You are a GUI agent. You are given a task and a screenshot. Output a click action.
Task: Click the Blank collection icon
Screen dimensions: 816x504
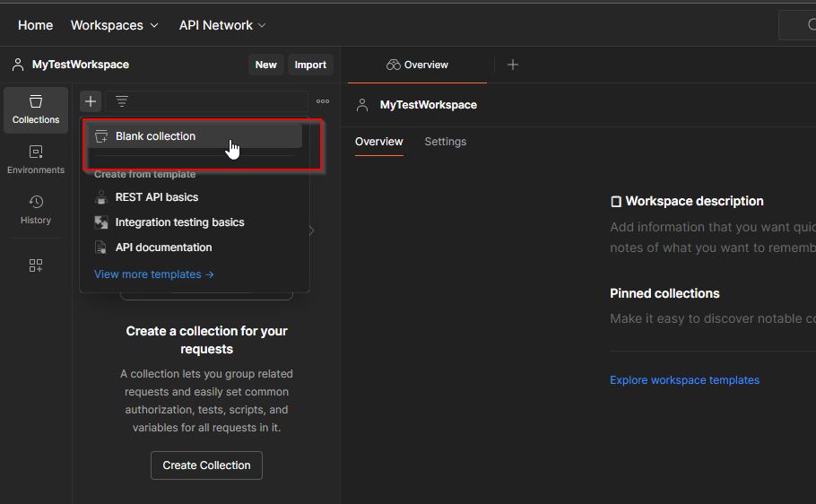101,136
